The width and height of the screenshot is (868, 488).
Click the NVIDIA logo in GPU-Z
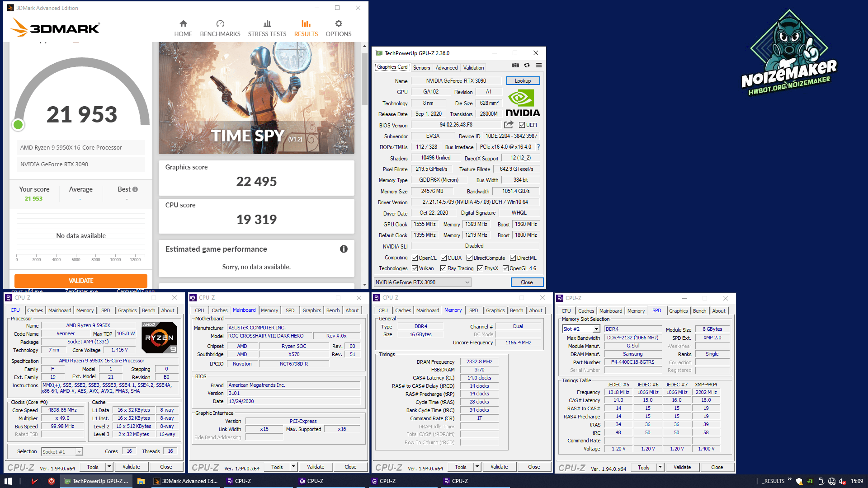pos(523,103)
